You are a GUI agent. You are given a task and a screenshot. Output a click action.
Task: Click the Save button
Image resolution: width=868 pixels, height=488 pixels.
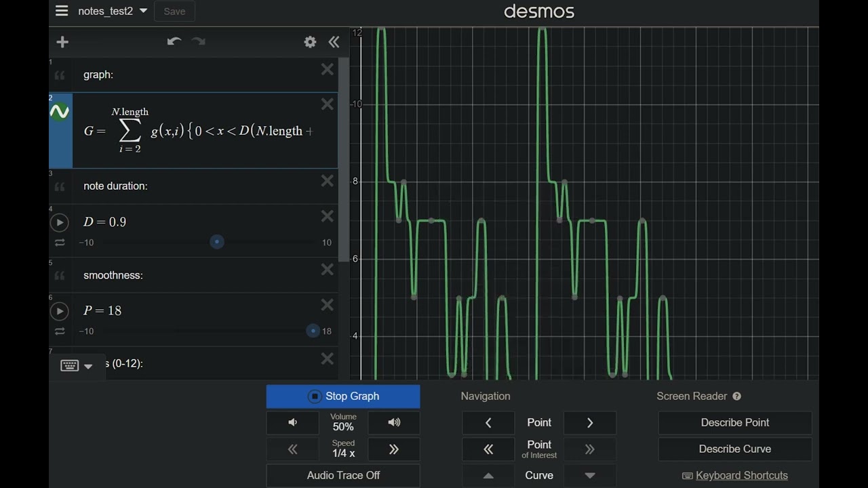(x=174, y=11)
